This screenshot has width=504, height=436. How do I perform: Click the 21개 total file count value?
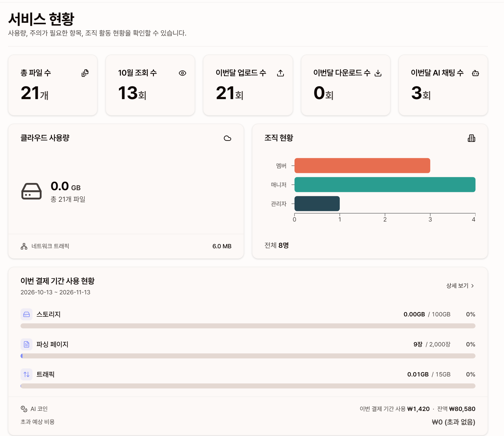pos(34,93)
